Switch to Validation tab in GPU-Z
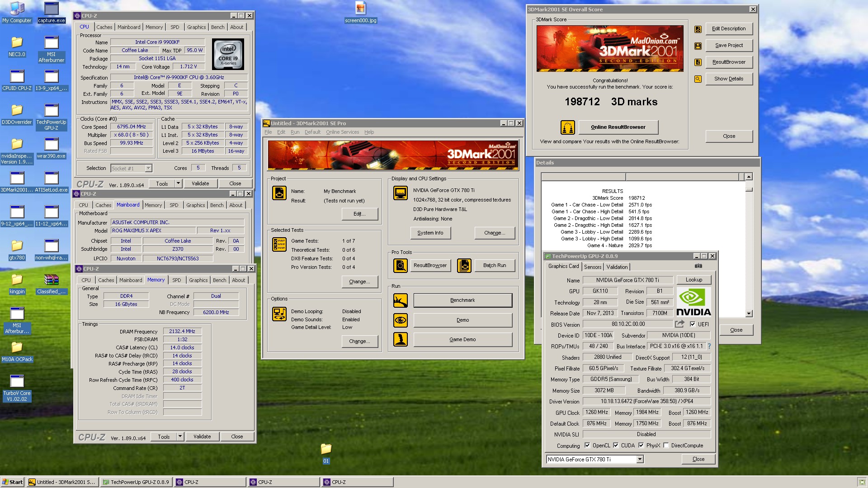Viewport: 868px width, 488px height. tap(617, 267)
